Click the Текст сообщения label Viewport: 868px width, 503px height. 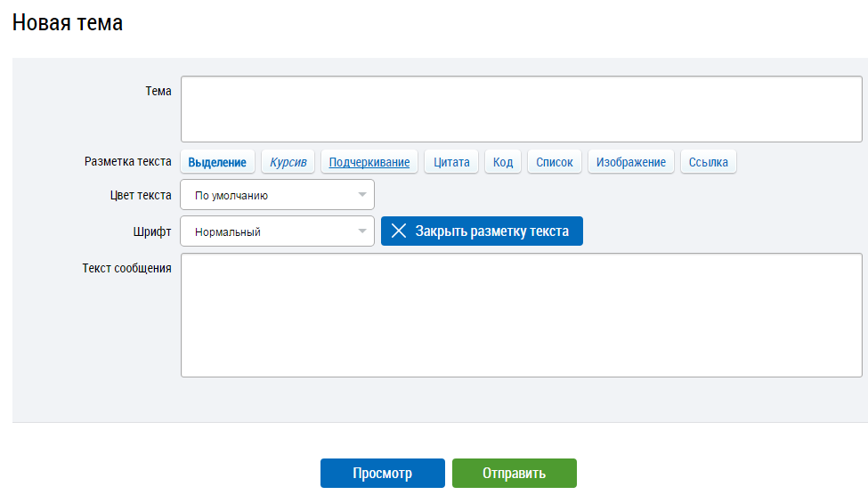coord(126,268)
